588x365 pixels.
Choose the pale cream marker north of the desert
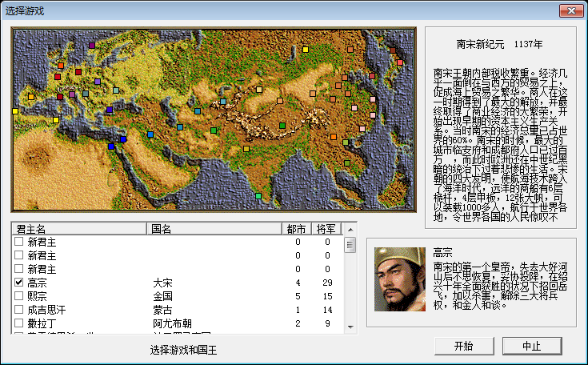point(259,90)
